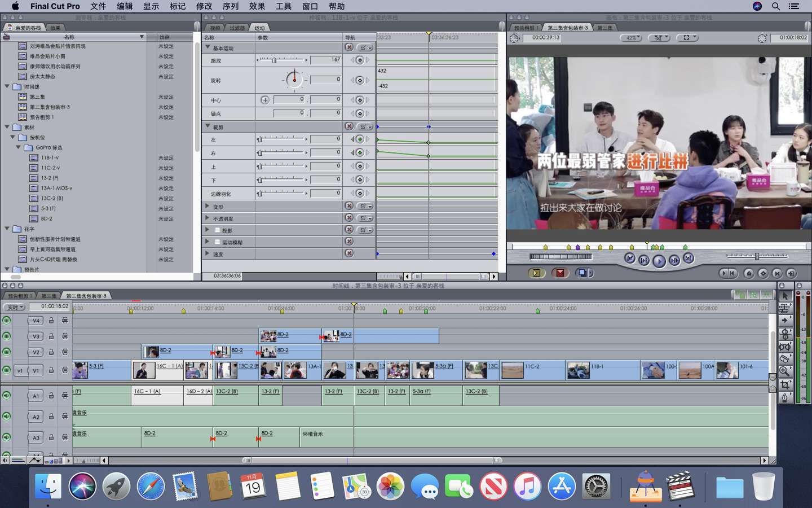Click the A3 track destination button
Viewport: 812px width, 508px height.
pos(36,437)
